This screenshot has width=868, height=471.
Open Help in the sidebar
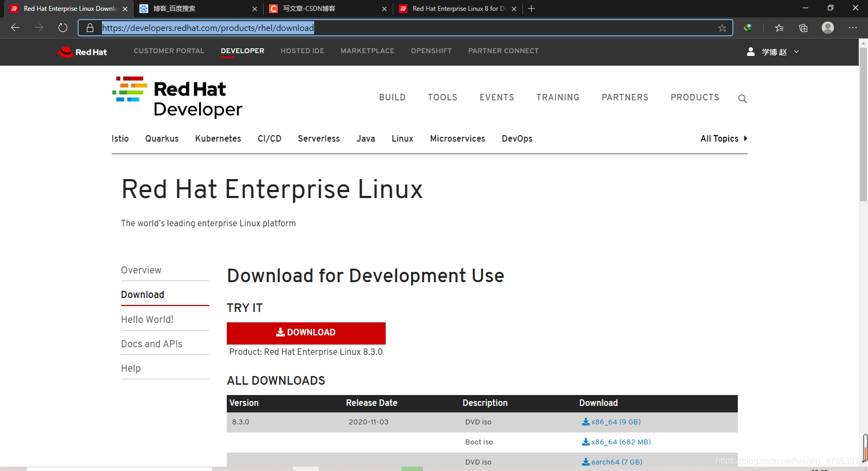[x=131, y=368]
